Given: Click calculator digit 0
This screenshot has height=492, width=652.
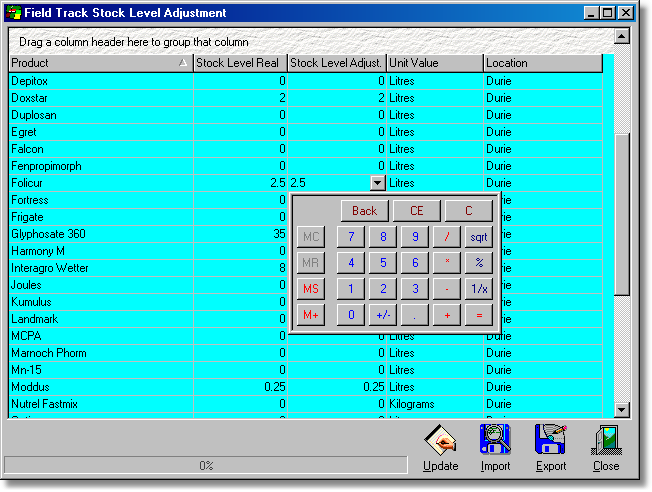Looking at the screenshot, I should pos(351,315).
